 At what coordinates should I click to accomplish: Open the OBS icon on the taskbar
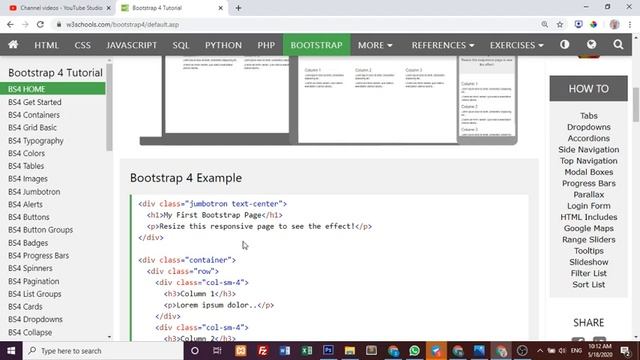[x=522, y=351]
